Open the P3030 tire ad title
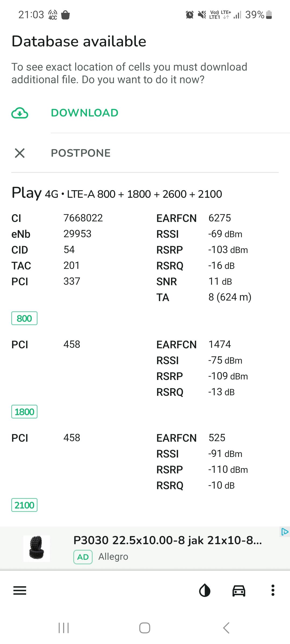This screenshot has width=290, height=644. pyautogui.click(x=167, y=540)
